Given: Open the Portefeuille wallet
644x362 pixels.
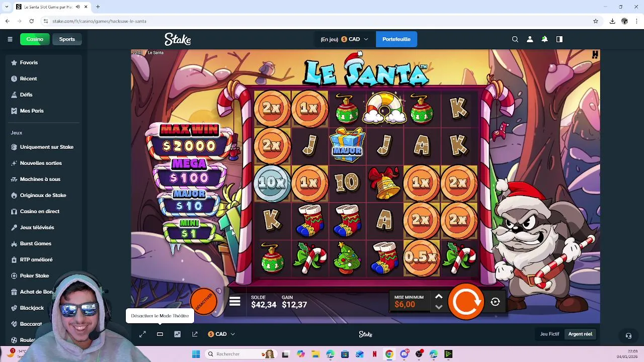Looking at the screenshot, I should [x=396, y=39].
